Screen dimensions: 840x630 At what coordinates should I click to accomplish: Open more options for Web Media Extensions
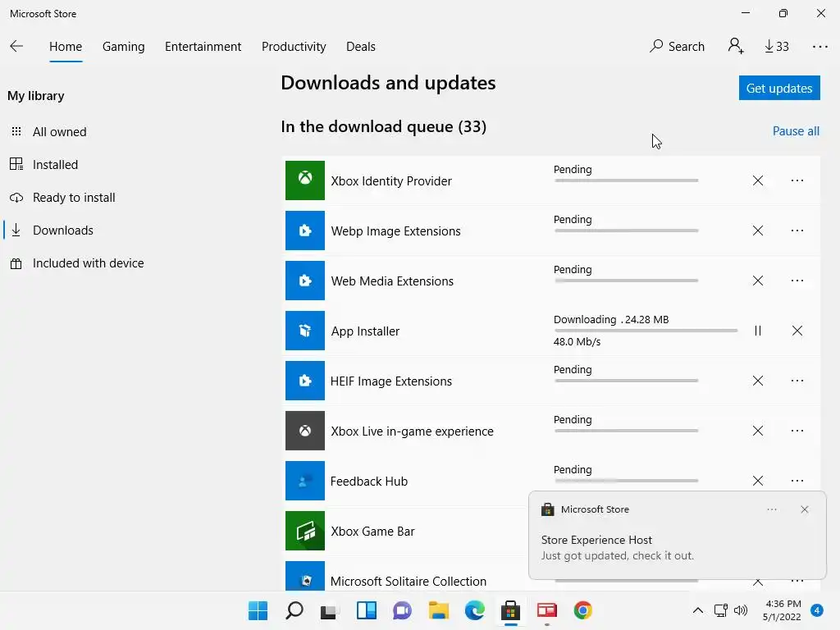click(x=797, y=281)
